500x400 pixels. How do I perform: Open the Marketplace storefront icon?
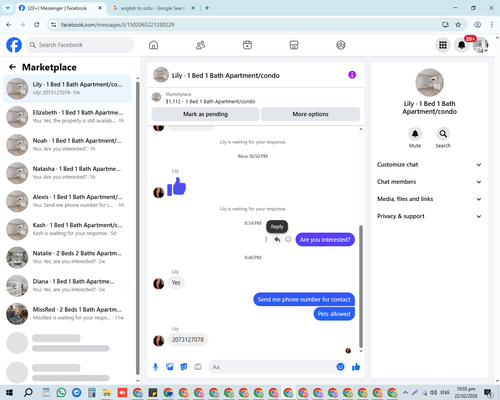294,45
